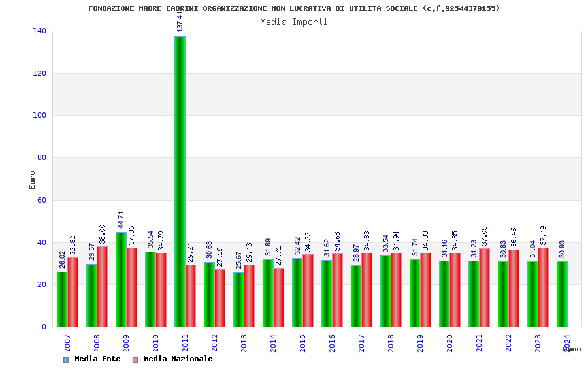Click the 2017 year axis label
Image resolution: width=588 pixels, height=392 pixels.
361,343
